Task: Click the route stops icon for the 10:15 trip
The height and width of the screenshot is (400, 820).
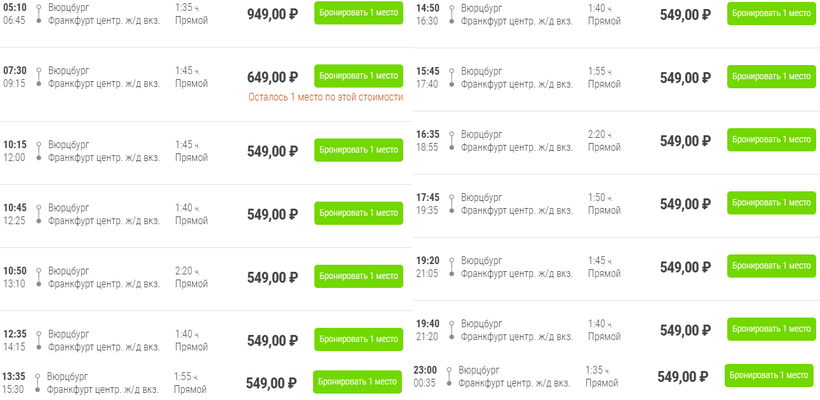Action: click(38, 151)
